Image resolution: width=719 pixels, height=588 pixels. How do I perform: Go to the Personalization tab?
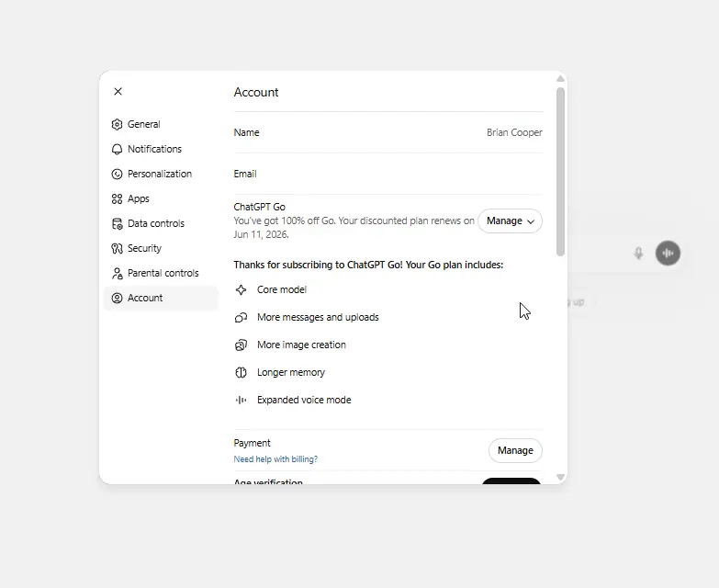[161, 174]
